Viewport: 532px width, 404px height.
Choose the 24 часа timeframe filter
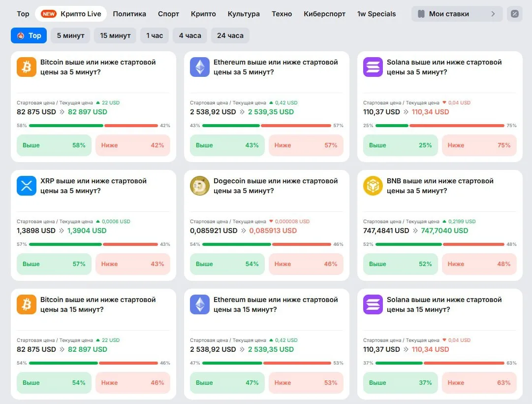click(230, 35)
